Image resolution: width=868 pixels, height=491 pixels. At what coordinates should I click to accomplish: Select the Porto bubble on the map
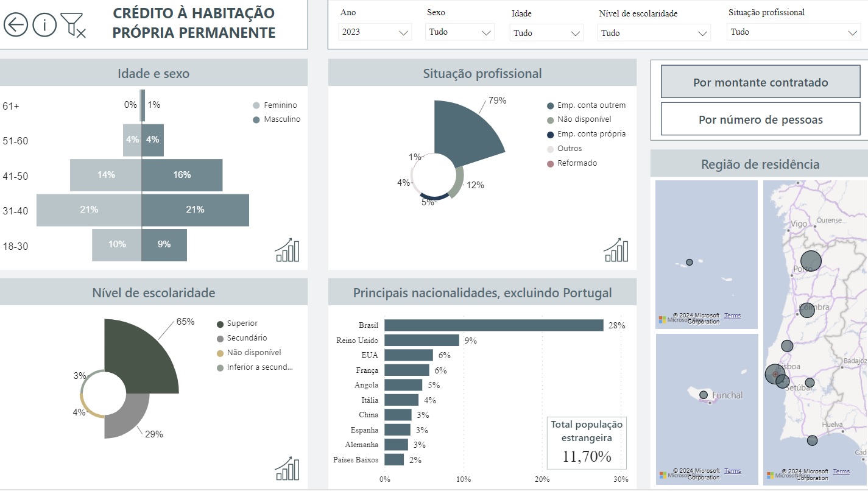(811, 261)
